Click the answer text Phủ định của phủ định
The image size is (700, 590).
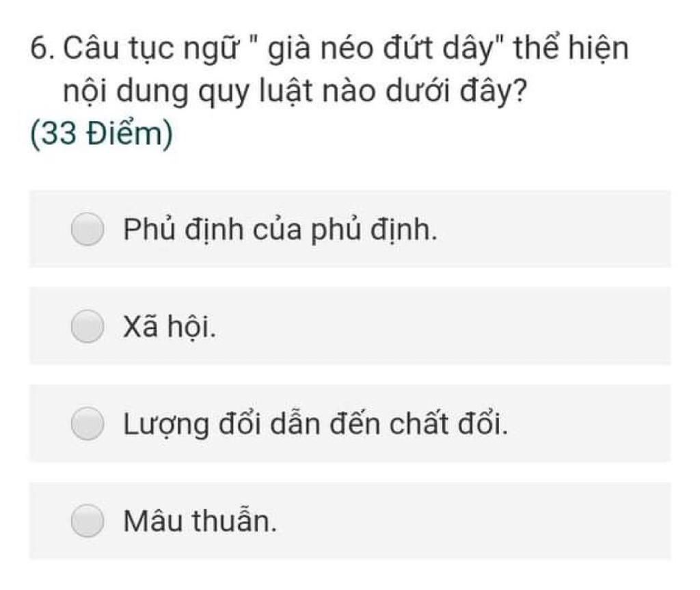[280, 230]
